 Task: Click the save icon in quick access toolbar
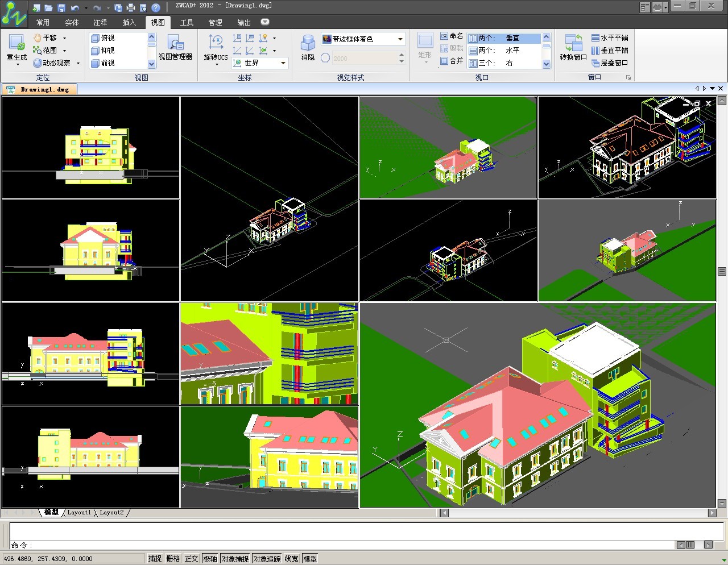[x=61, y=8]
